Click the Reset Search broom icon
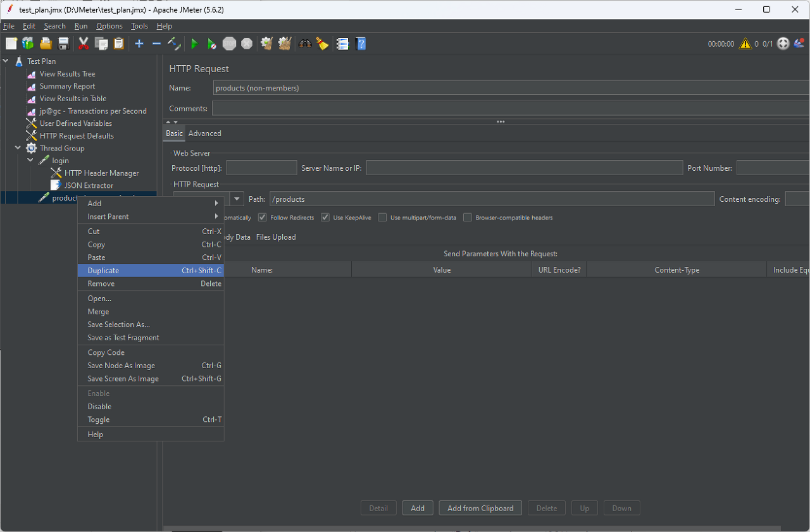Image resolution: width=810 pixels, height=532 pixels. 323,44
